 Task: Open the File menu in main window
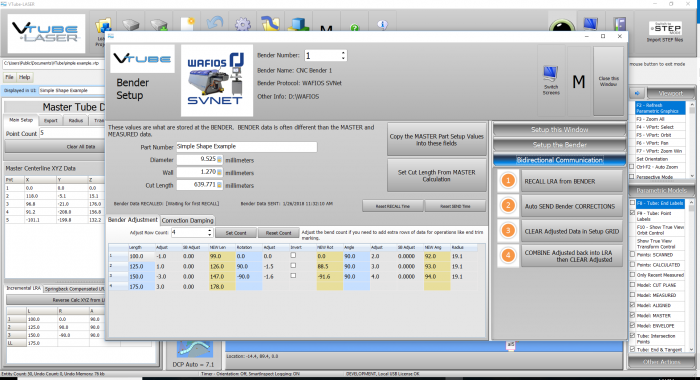(9, 77)
